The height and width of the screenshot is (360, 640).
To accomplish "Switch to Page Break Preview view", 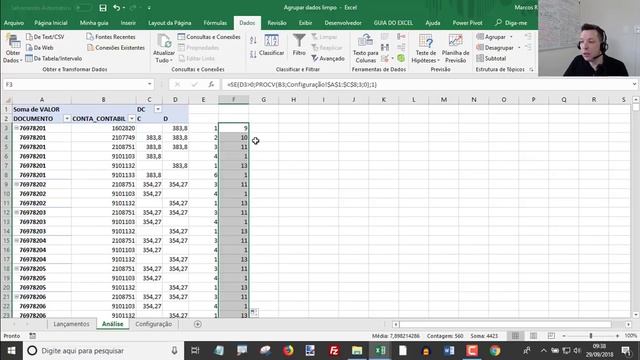I will tap(551, 336).
